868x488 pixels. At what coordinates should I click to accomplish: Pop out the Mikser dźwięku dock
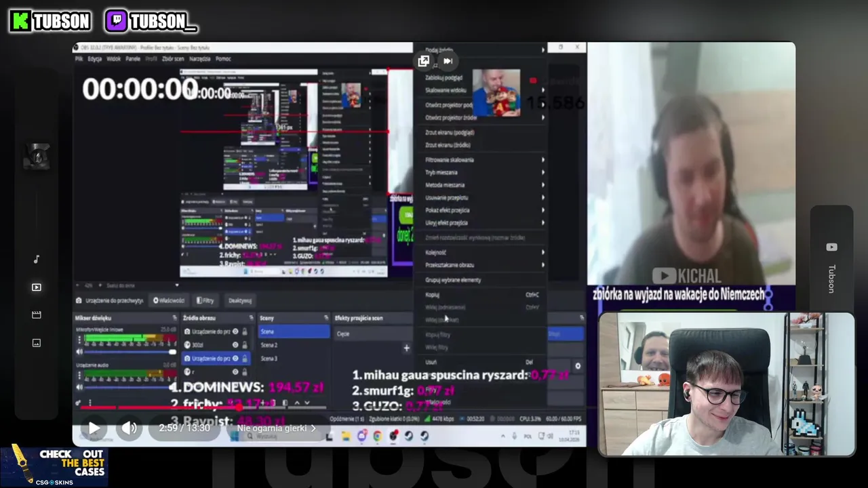tap(175, 317)
